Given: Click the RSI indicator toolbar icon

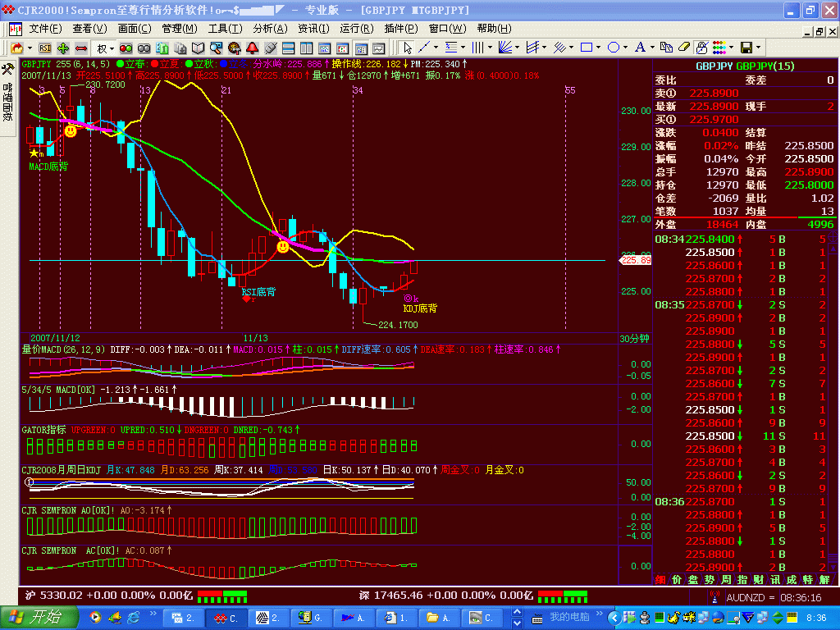Looking at the screenshot, I should (x=45, y=48).
